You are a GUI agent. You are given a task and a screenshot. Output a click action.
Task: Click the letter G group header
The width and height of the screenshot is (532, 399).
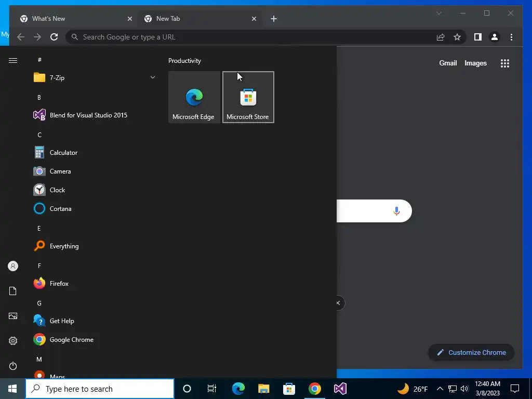[x=39, y=303]
